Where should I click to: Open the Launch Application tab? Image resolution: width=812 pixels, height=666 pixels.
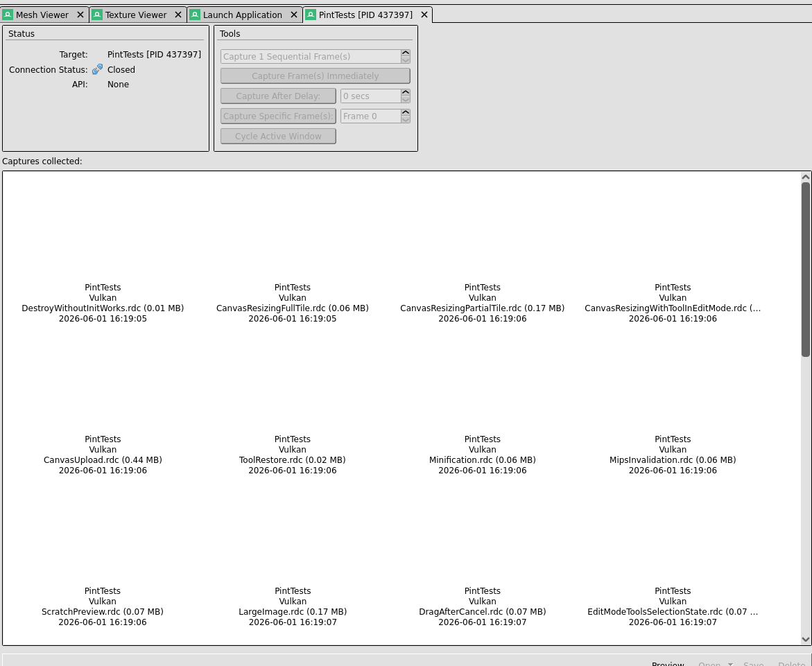coord(243,15)
